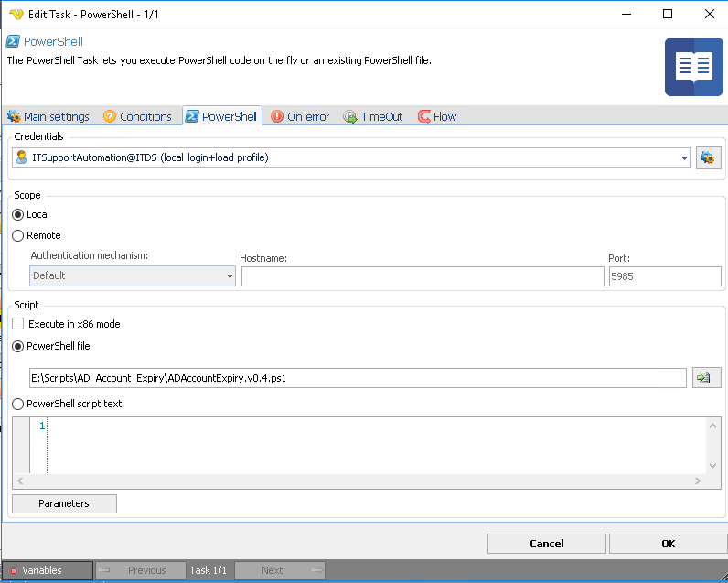Expand the Credentials dropdown list

point(684,157)
